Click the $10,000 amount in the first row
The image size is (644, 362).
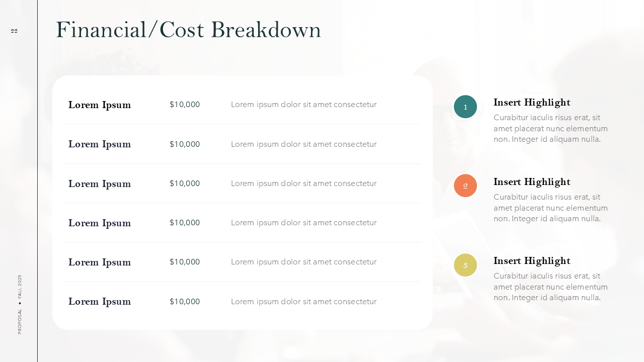(x=185, y=105)
